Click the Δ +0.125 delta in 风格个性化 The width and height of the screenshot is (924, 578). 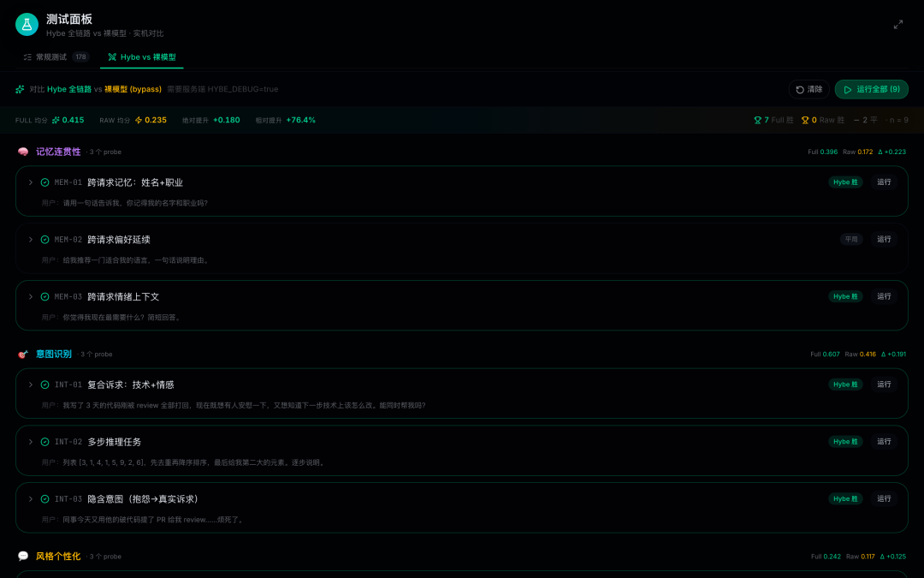point(893,557)
